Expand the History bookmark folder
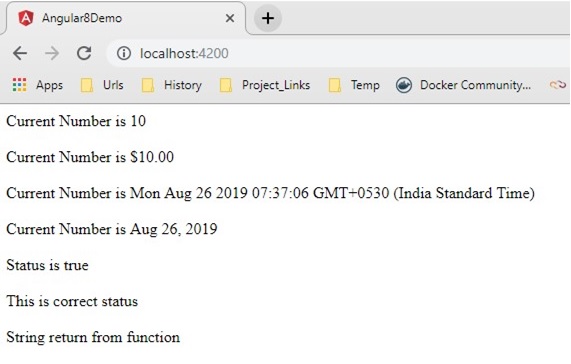This screenshot has width=571, height=364. (172, 85)
